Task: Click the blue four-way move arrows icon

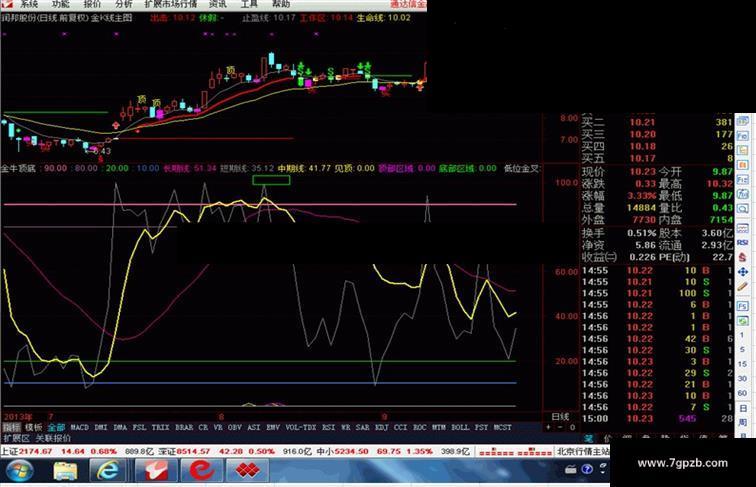Action: (743, 272)
